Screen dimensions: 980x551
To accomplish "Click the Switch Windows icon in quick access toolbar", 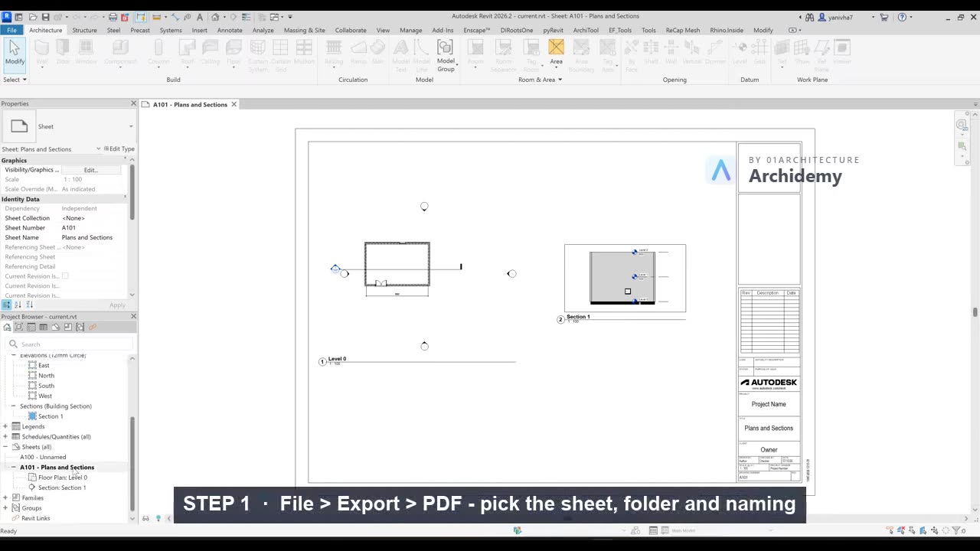I will tap(274, 17).
